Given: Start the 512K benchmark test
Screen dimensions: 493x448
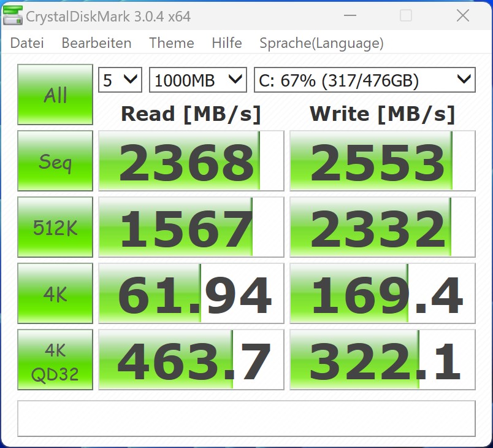Looking at the screenshot, I should click(x=55, y=227).
